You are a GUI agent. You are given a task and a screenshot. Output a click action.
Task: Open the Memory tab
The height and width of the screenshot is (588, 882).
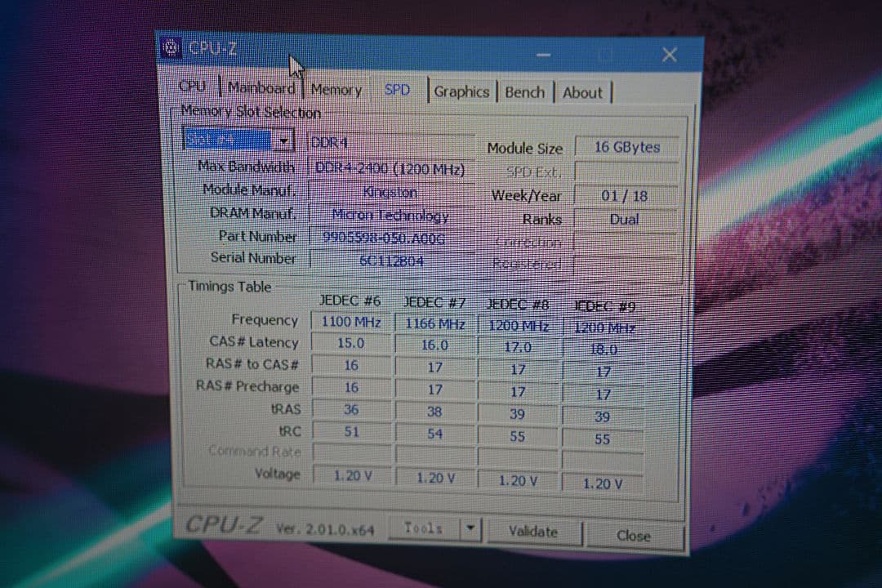click(336, 90)
